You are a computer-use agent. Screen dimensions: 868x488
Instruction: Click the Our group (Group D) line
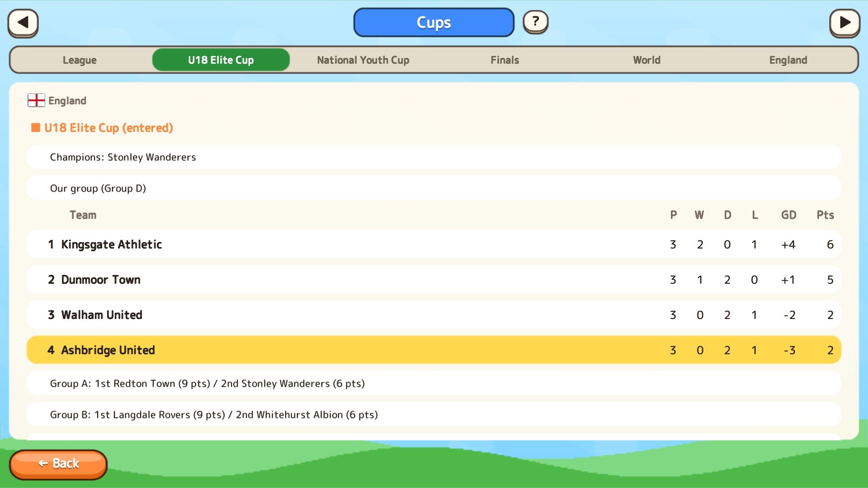click(x=434, y=188)
